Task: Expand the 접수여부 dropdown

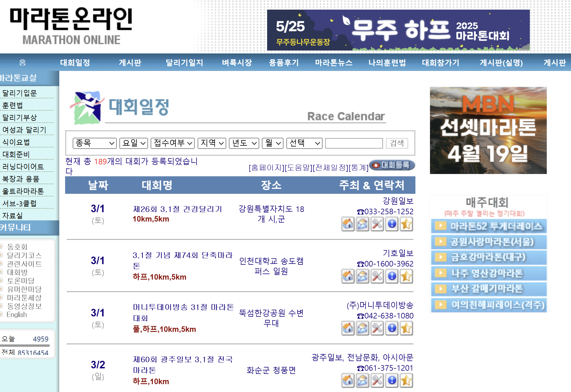Action: (173, 143)
